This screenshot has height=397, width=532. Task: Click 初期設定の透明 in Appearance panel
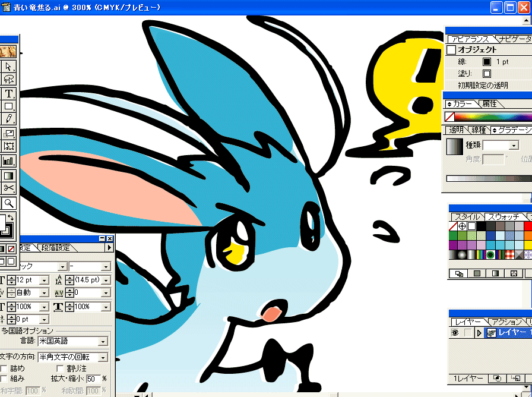pyautogui.click(x=483, y=85)
